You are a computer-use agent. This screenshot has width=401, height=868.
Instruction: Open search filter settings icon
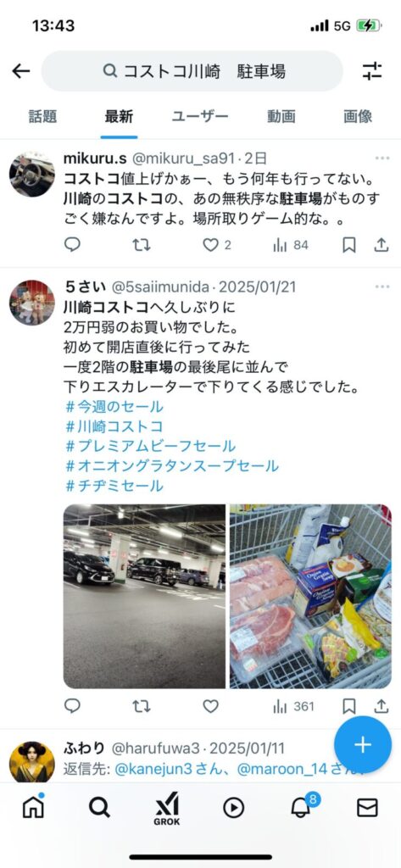(371, 71)
